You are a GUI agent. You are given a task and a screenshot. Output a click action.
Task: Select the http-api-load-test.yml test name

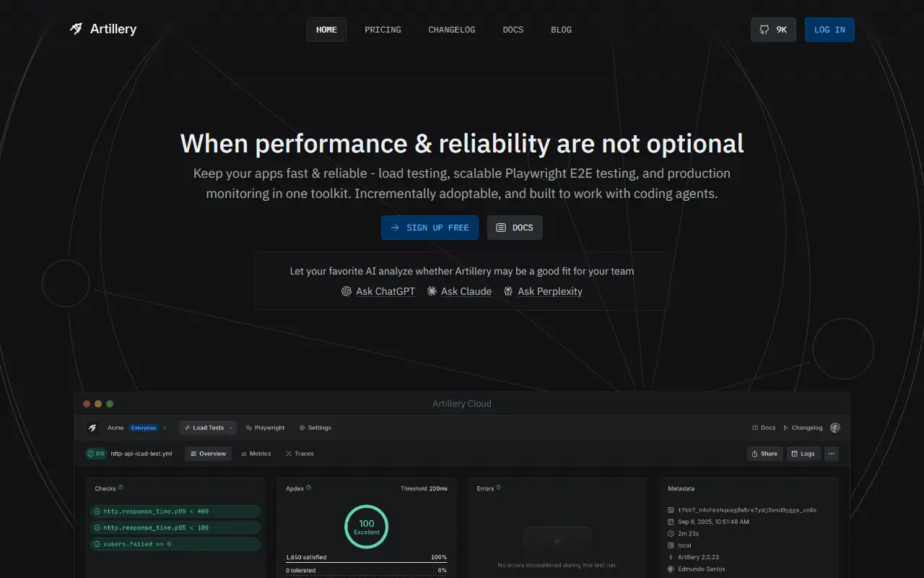click(141, 454)
